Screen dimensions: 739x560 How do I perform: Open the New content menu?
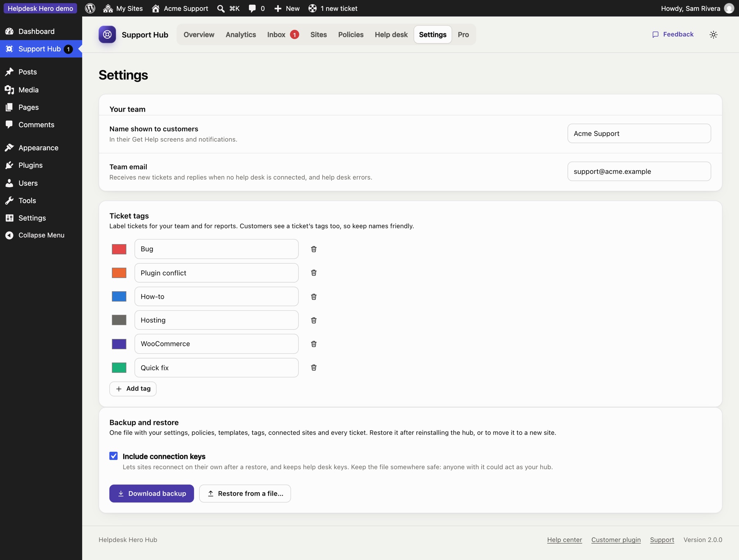[287, 8]
